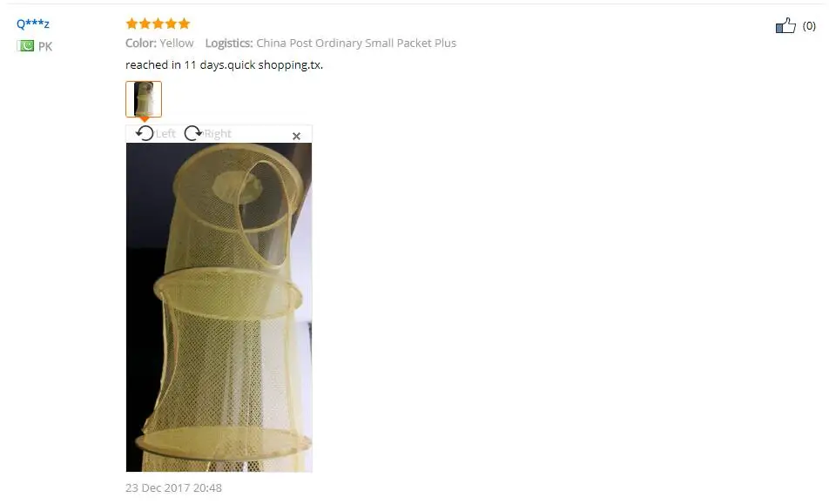829x504 pixels.
Task: Click the Pakistan flag icon
Action: pyautogui.click(x=25, y=46)
